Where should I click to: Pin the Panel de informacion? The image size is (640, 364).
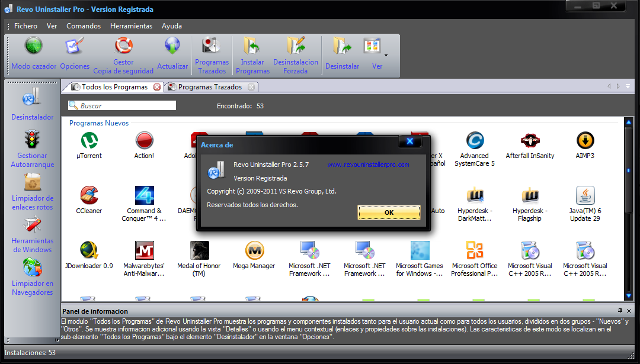click(x=620, y=311)
